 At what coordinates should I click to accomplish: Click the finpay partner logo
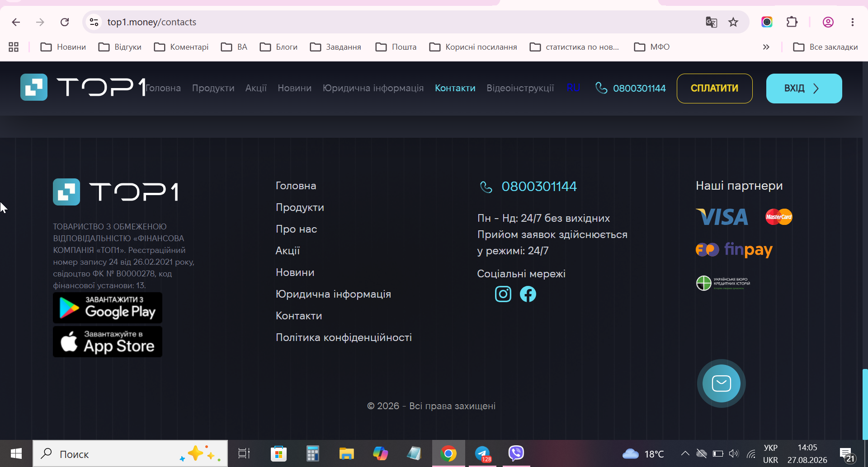[x=734, y=249]
